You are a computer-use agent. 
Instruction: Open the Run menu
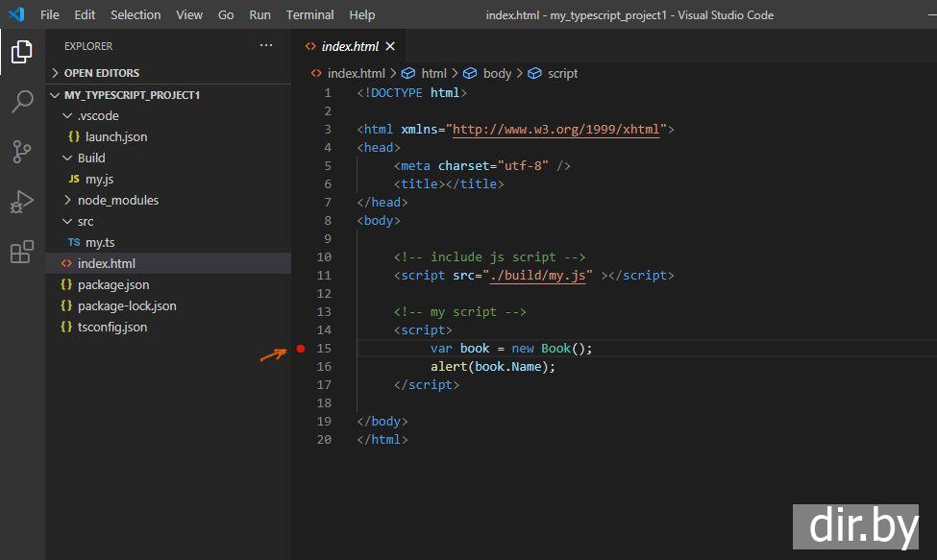pyautogui.click(x=259, y=14)
